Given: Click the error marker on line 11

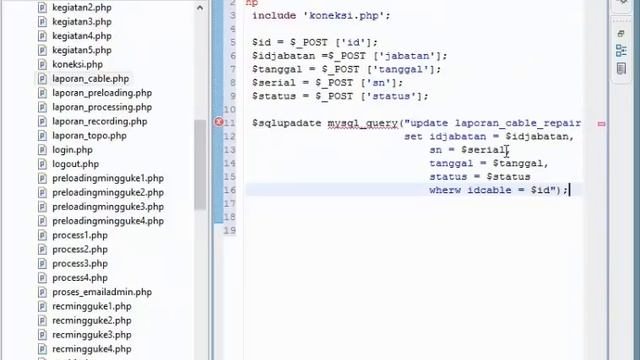Looking at the screenshot, I should click(x=219, y=122).
